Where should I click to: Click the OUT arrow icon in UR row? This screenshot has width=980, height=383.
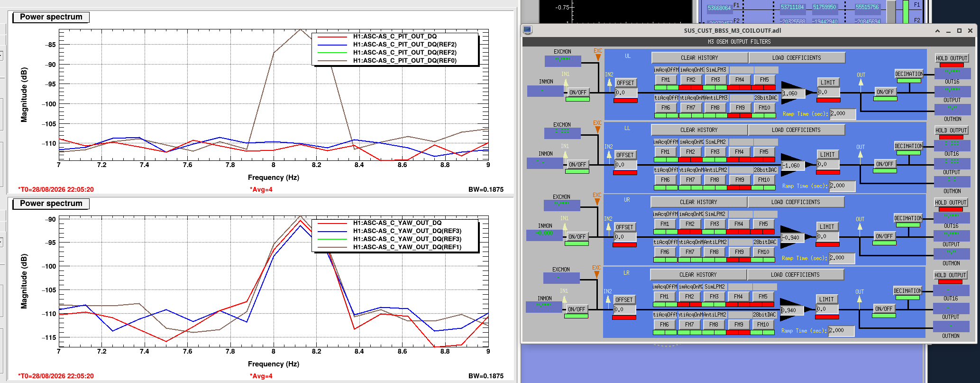tap(860, 227)
